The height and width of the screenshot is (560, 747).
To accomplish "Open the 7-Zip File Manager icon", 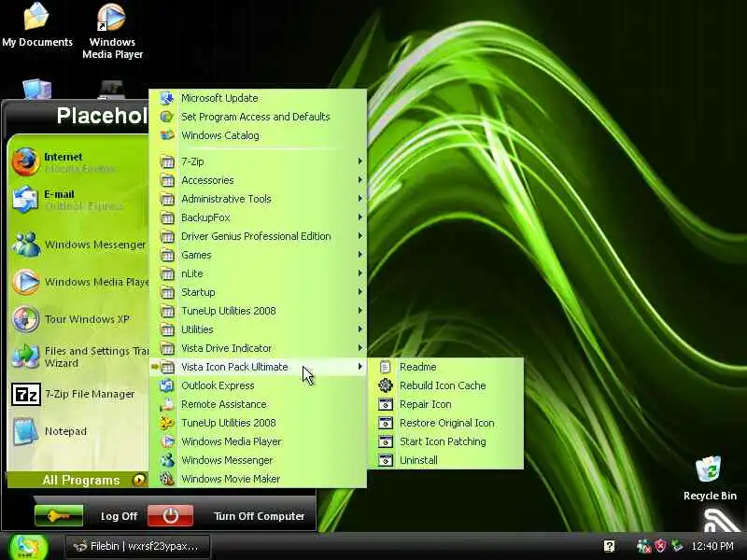I will [x=26, y=394].
